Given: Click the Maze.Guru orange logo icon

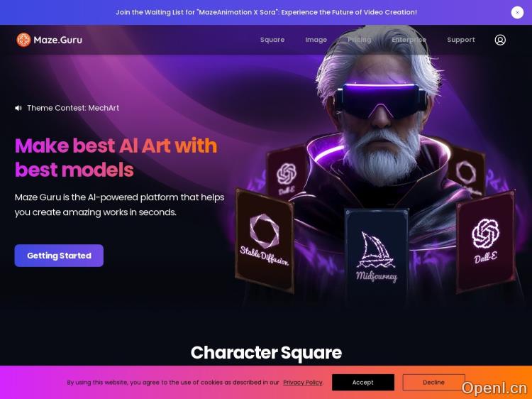Looking at the screenshot, I should pos(23,40).
